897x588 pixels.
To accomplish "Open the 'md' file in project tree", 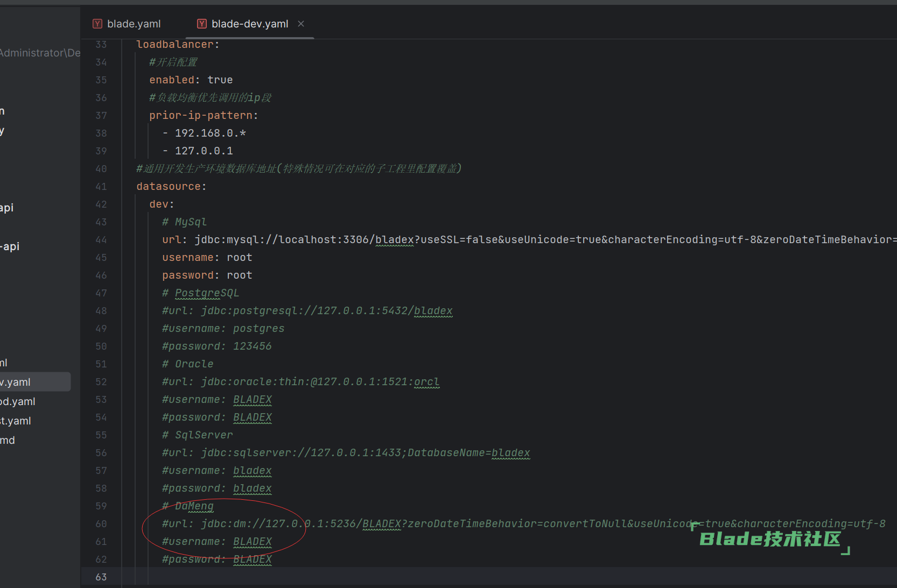I will coord(8,440).
